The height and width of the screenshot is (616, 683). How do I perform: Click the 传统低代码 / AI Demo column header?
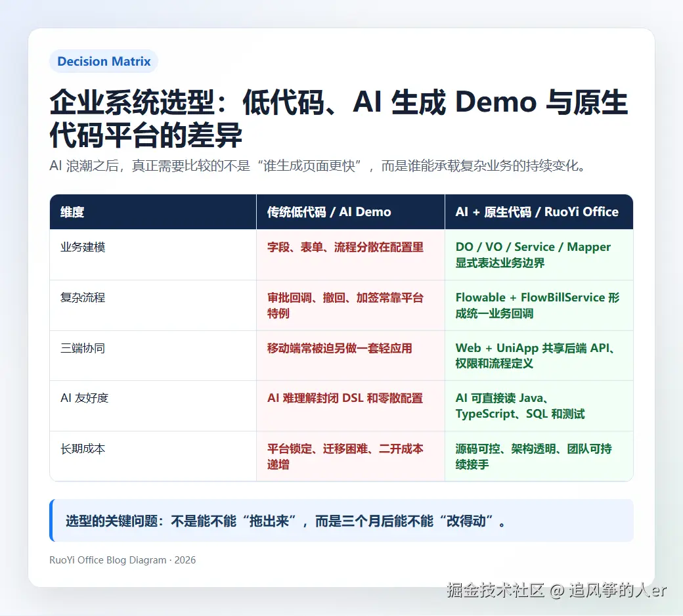point(351,211)
